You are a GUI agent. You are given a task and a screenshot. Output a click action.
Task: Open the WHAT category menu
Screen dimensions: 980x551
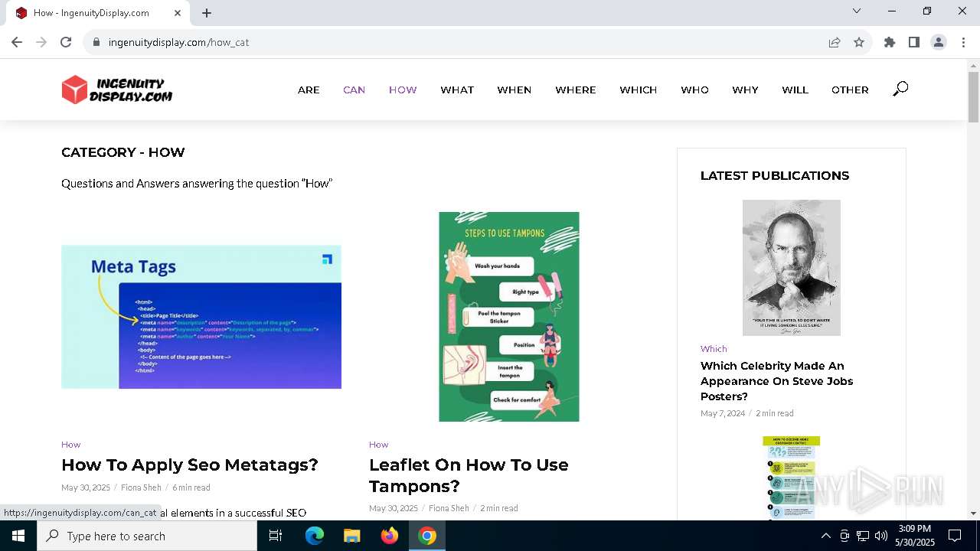pos(457,90)
